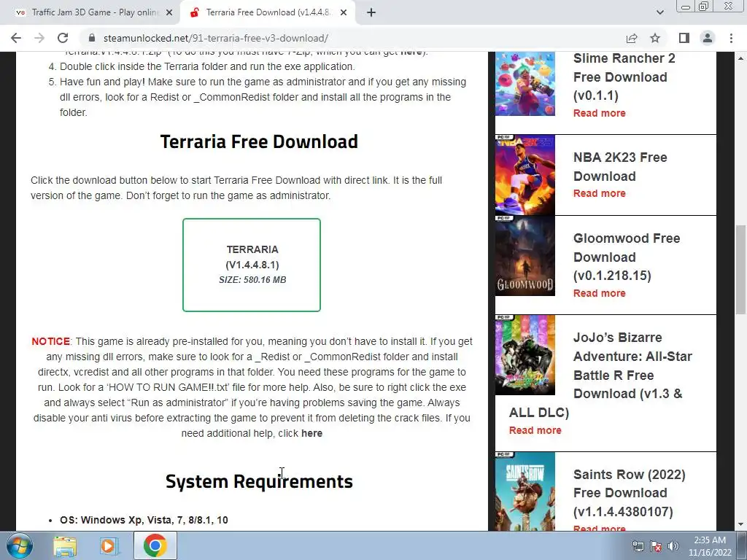Open Saints Row (2022) Free Download title
Image resolution: width=747 pixels, height=560 pixels.
coord(629,493)
